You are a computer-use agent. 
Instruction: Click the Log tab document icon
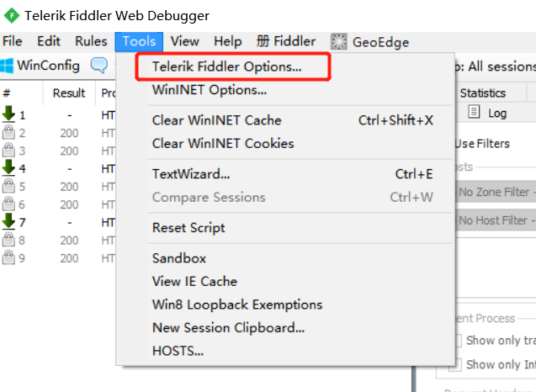coord(474,112)
